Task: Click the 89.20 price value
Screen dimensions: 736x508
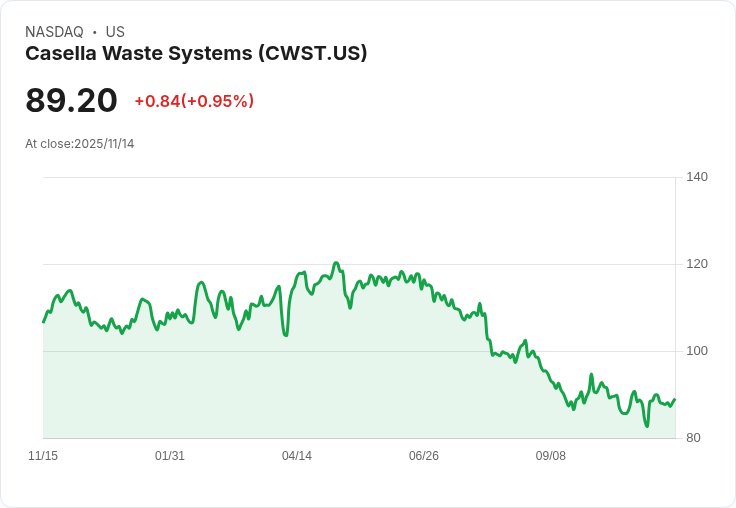Action: 71,100
